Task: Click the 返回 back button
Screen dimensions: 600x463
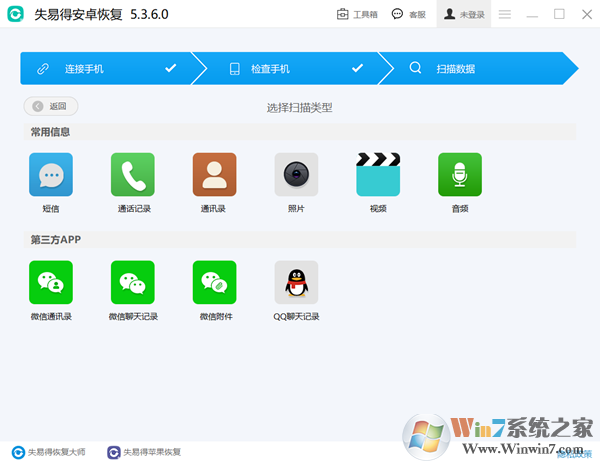Action: click(51, 106)
